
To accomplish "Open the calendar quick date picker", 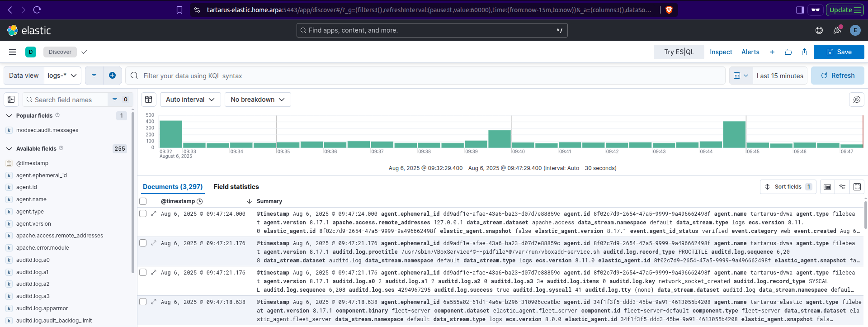I will (x=741, y=76).
